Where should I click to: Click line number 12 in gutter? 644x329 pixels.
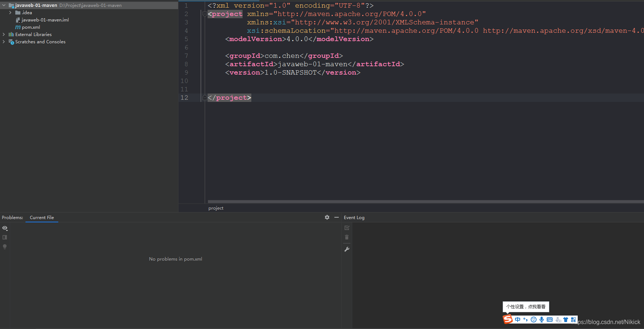184,98
